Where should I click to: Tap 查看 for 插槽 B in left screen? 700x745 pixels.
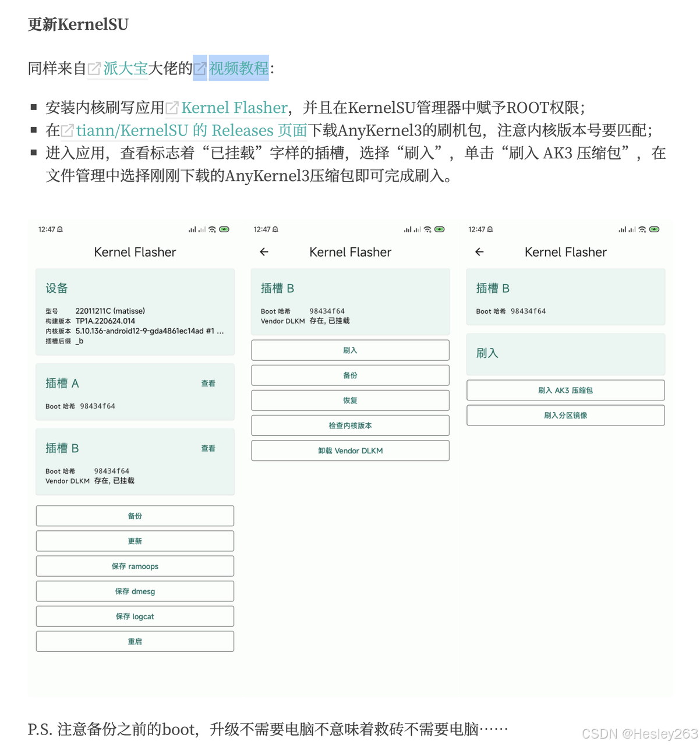pyautogui.click(x=208, y=448)
